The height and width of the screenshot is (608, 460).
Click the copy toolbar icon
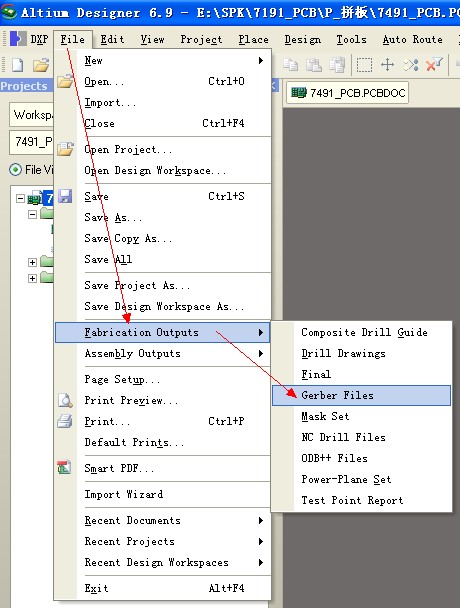pyautogui.click(x=291, y=65)
